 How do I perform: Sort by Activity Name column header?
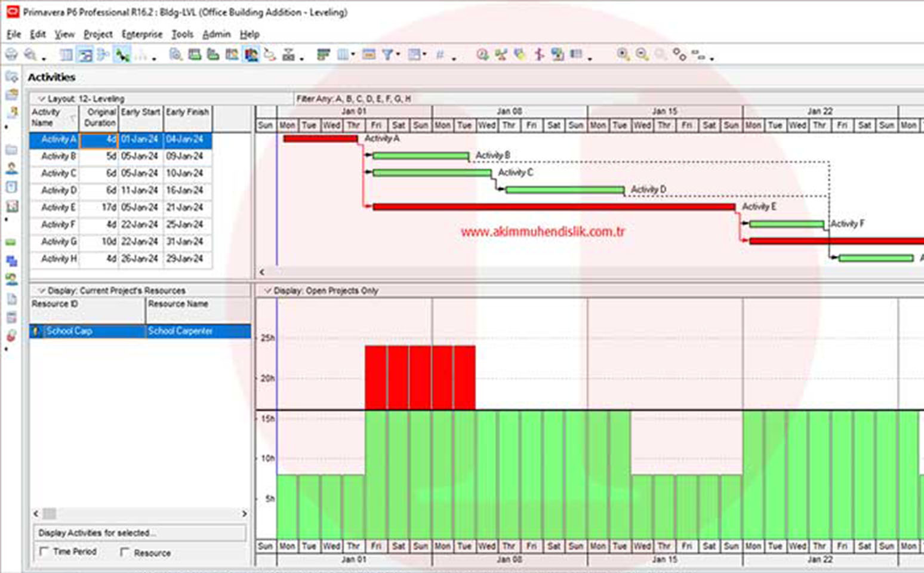(x=54, y=118)
